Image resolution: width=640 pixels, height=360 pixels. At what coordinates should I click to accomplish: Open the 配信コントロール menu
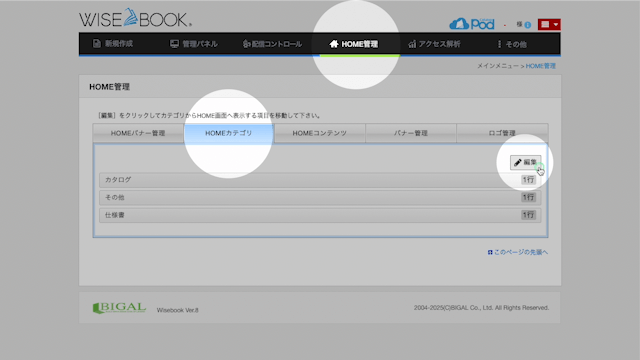(272, 44)
